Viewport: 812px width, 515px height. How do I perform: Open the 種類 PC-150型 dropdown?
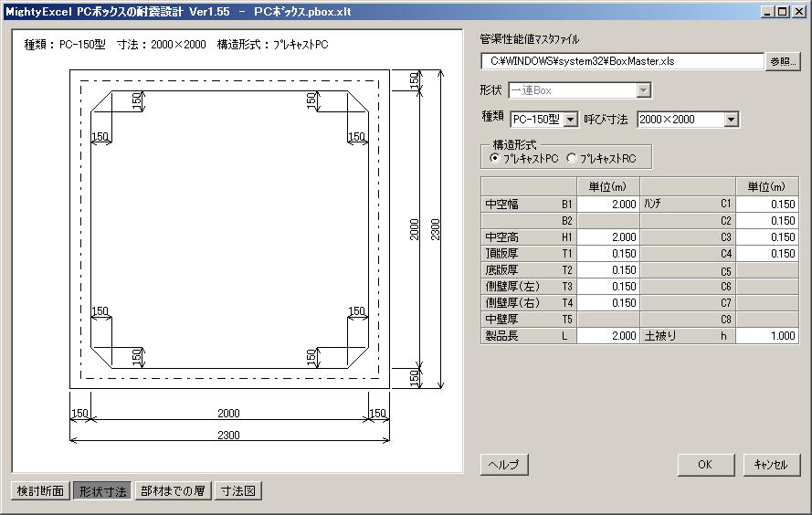pos(570,120)
